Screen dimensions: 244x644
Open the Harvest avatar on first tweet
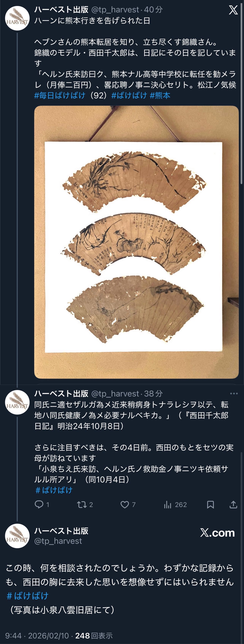pyautogui.click(x=17, y=18)
